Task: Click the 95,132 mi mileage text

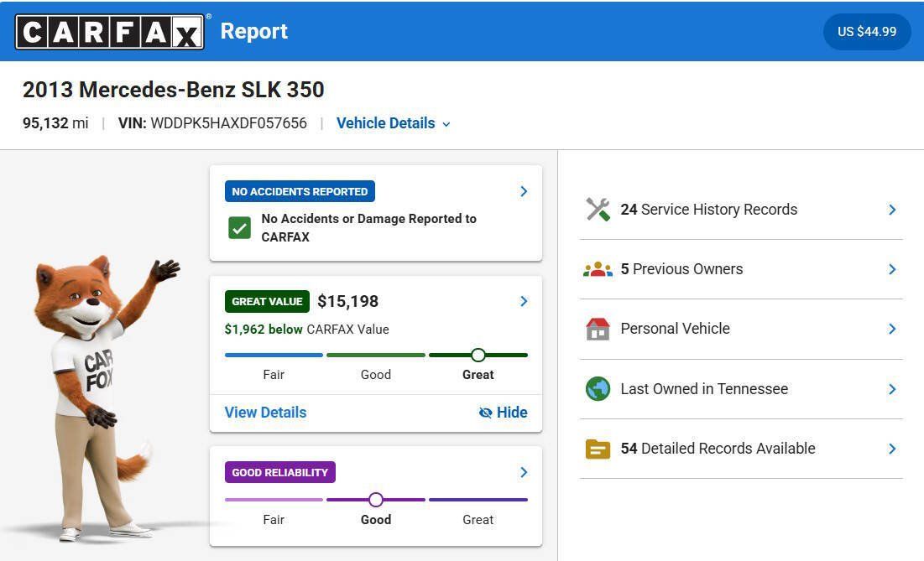Action: (x=55, y=123)
